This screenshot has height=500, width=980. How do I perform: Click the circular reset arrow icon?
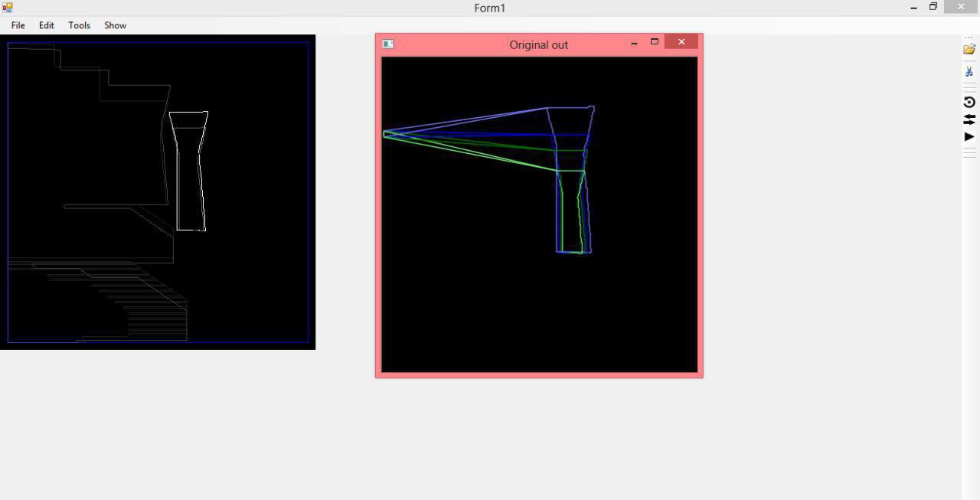969,102
